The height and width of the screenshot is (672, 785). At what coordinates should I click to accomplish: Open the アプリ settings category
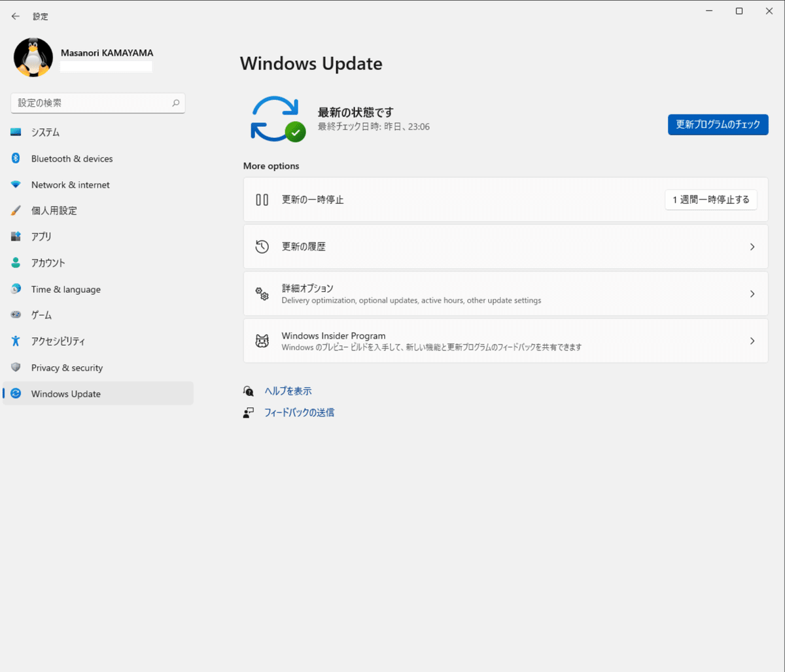(98, 237)
